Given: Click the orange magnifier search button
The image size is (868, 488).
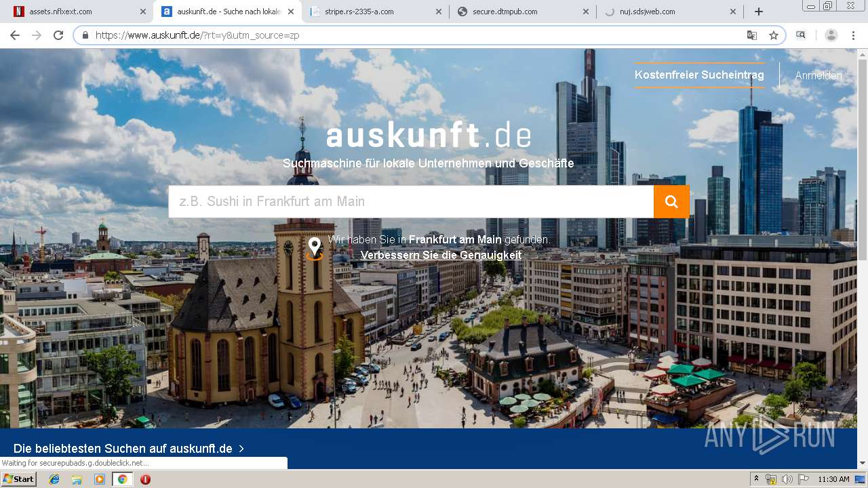Looking at the screenshot, I should point(671,201).
